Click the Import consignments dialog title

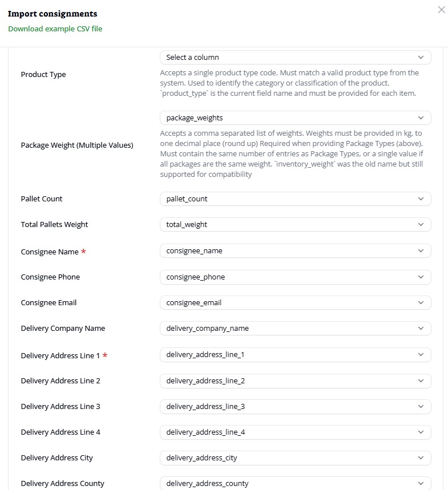[53, 14]
